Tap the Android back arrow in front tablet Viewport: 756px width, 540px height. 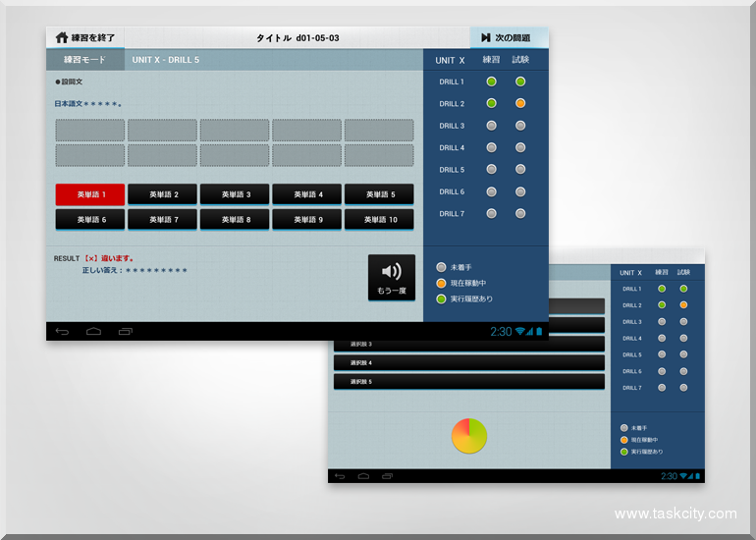pyautogui.click(x=62, y=332)
